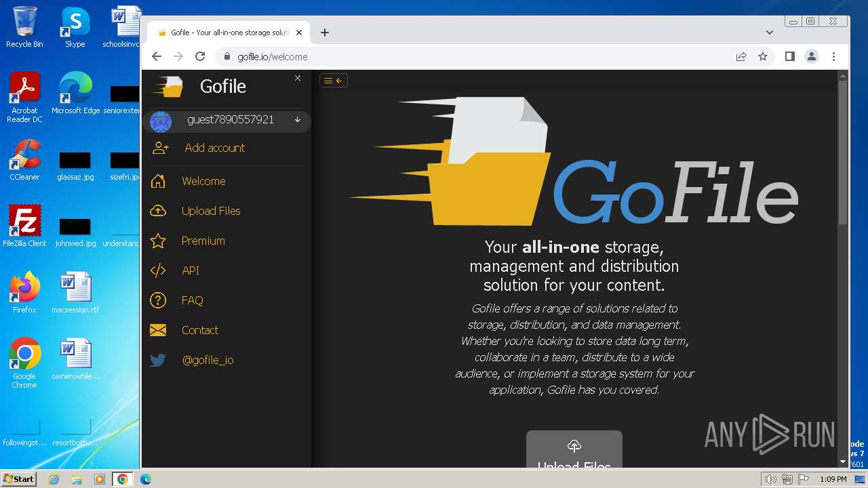
Task: Click the browser back arrow
Action: pos(157,57)
